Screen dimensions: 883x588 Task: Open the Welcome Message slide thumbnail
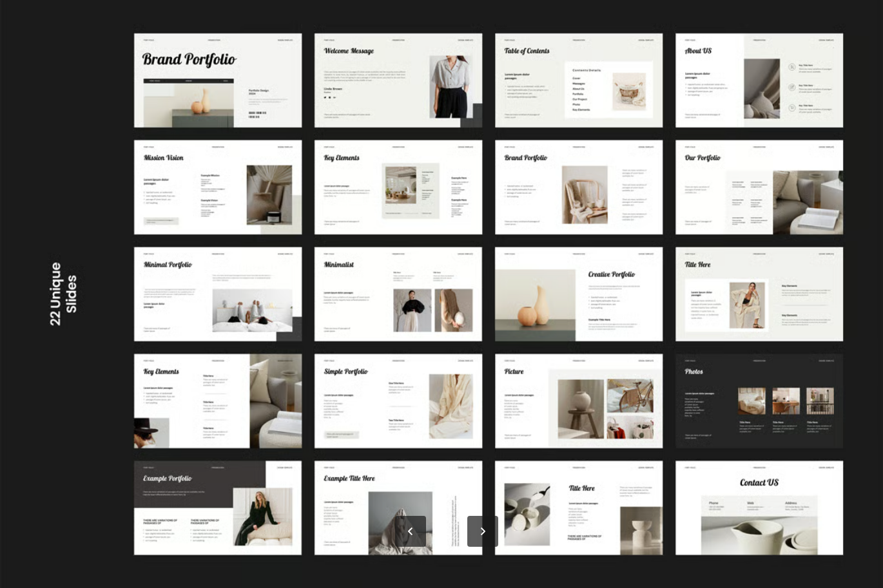point(398,81)
